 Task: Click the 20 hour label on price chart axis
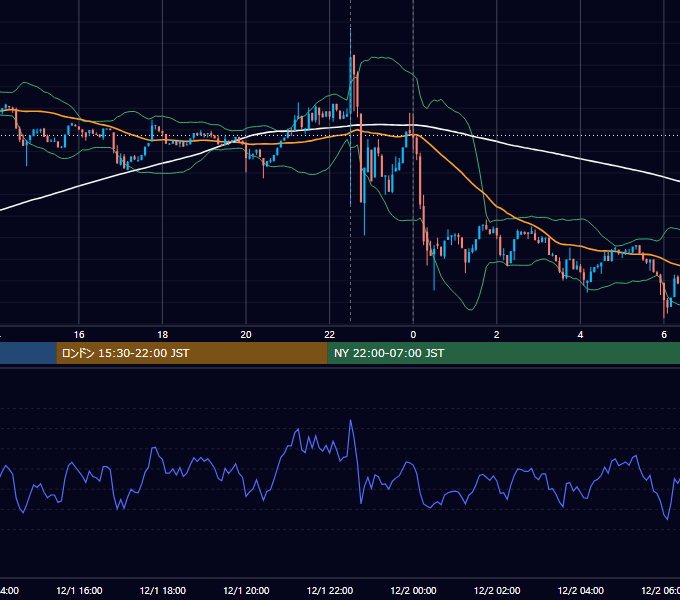click(246, 335)
